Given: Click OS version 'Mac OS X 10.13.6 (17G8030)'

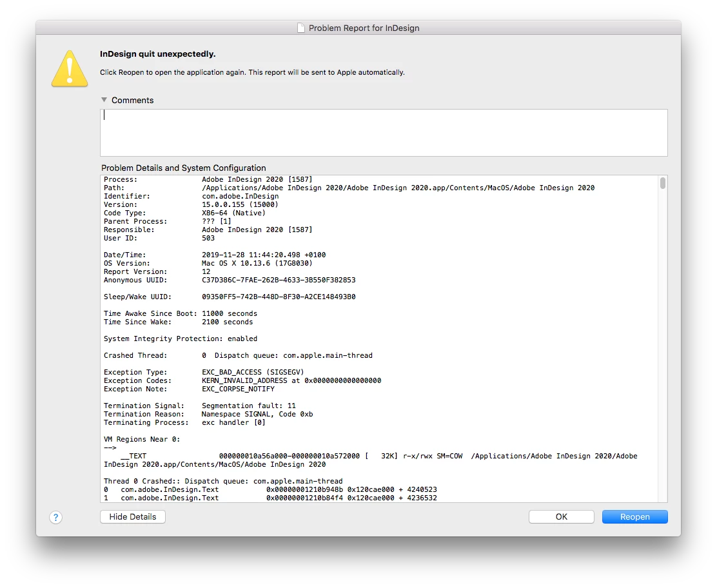Looking at the screenshot, I should (x=257, y=263).
